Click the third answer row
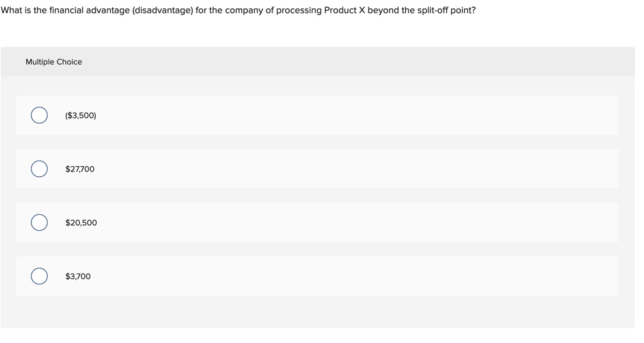644x343 pixels. (x=318, y=223)
